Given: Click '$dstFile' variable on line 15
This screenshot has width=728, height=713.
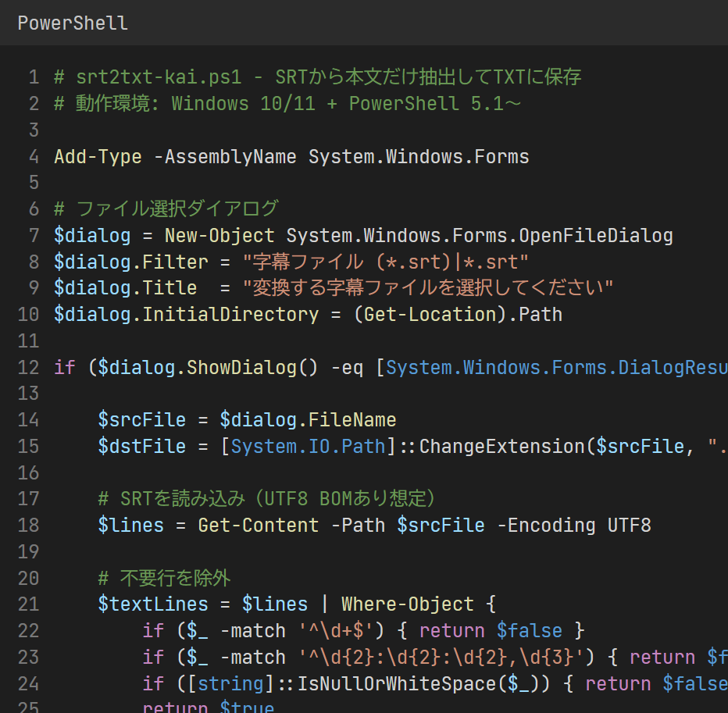Looking at the screenshot, I should 142,446.
